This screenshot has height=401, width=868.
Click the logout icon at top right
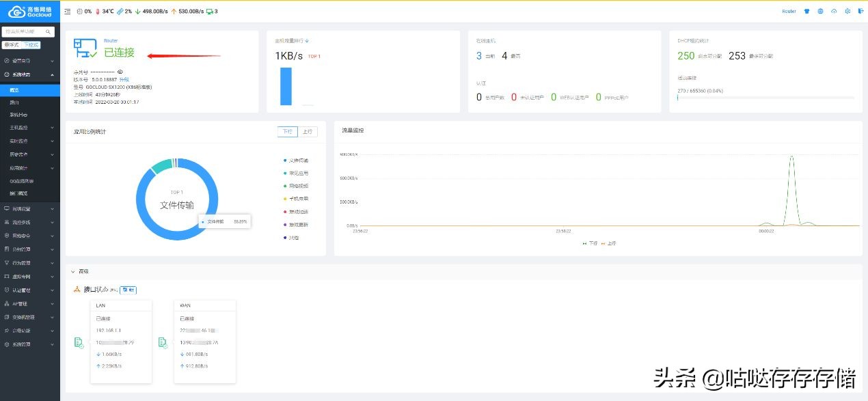tap(860, 12)
